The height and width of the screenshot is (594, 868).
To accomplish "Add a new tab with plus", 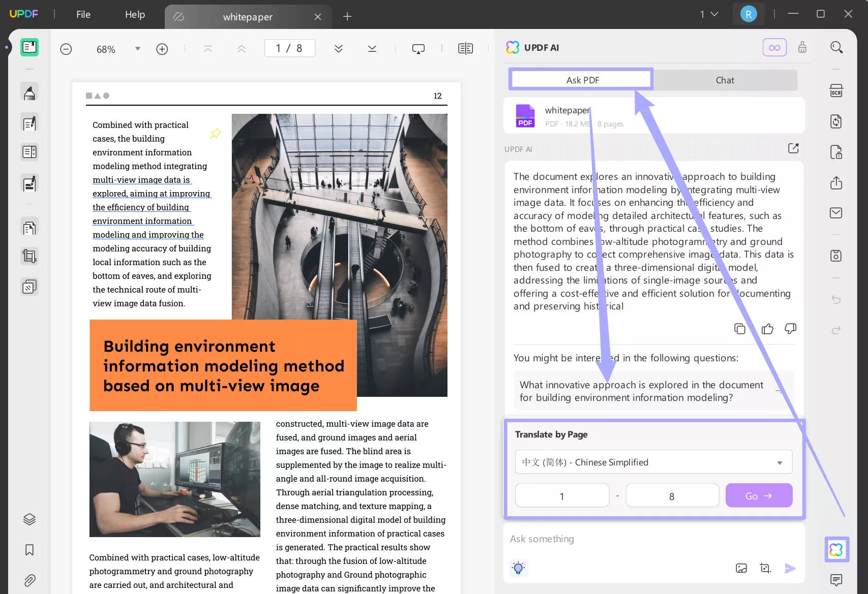I will coord(347,17).
